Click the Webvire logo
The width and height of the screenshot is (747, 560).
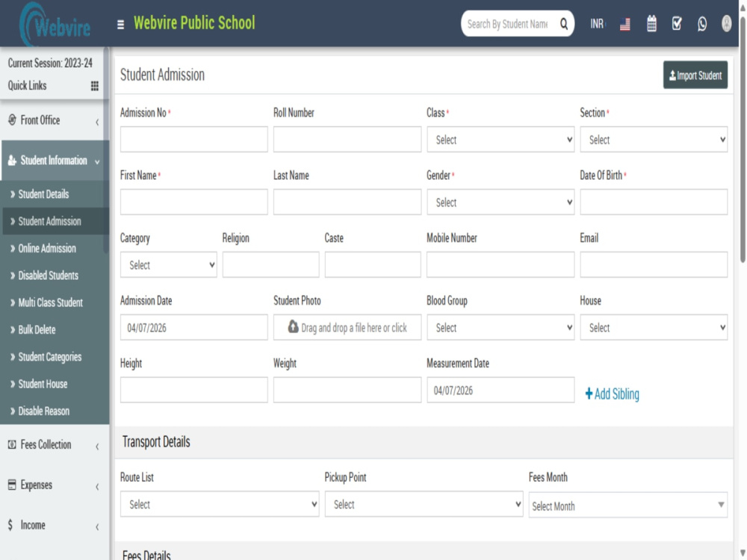point(55,25)
